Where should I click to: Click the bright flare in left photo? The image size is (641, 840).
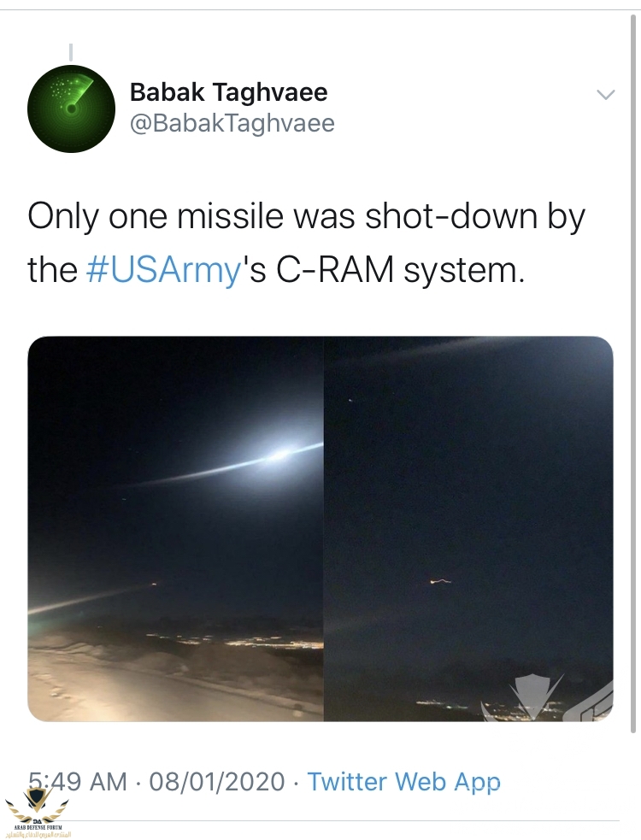click(278, 457)
